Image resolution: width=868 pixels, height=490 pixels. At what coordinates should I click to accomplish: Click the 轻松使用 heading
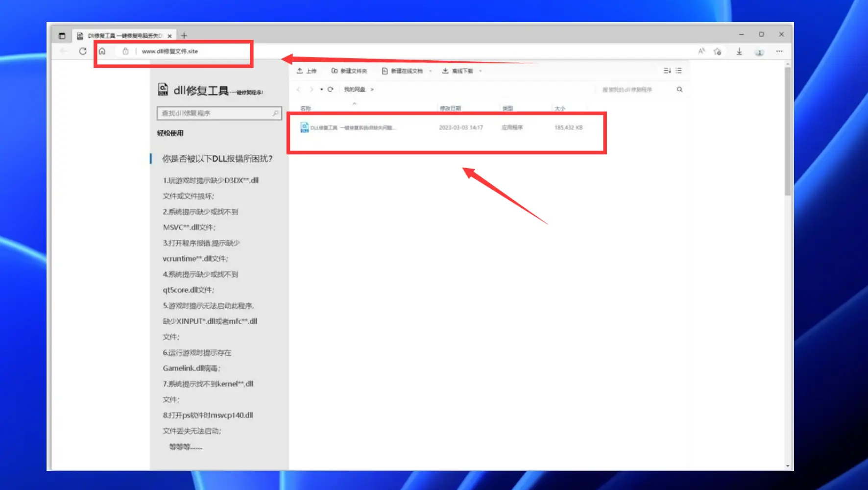click(170, 133)
